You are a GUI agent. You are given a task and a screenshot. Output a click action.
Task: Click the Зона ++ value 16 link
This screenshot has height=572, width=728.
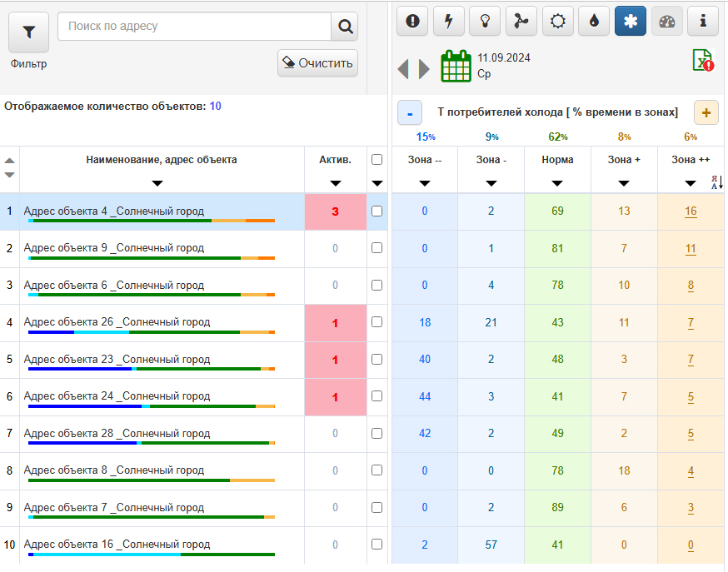[x=691, y=211]
